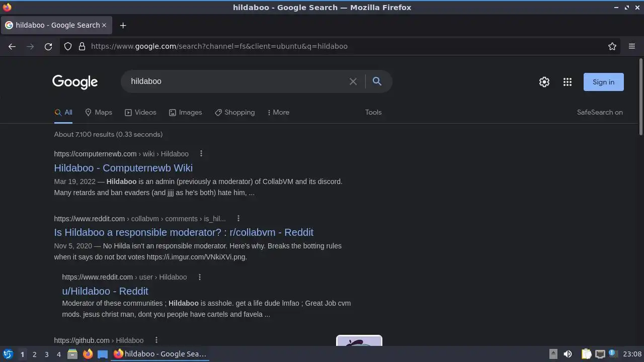The width and height of the screenshot is (644, 362).
Task: Switch to virtual desktop 2
Action: coord(34,354)
